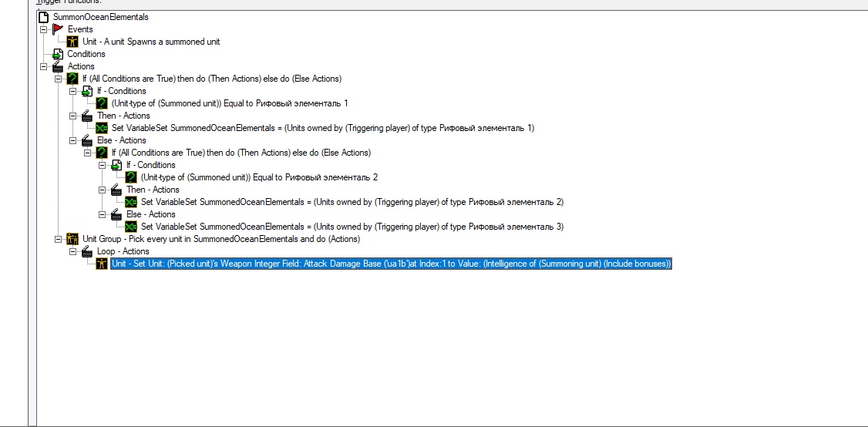Click the Unit Group 'Pick every unit' icon
The height and width of the screenshot is (427, 868).
tap(72, 239)
